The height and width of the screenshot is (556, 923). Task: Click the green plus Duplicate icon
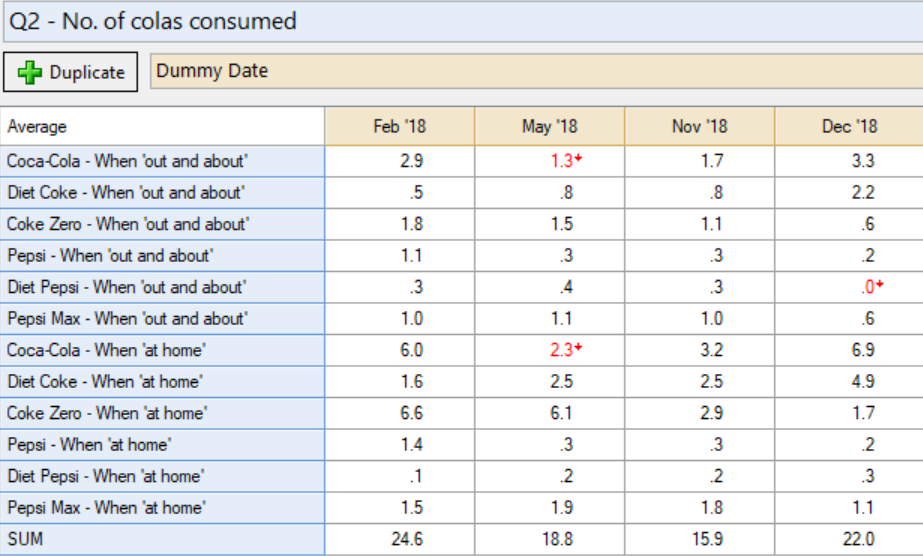(x=32, y=72)
